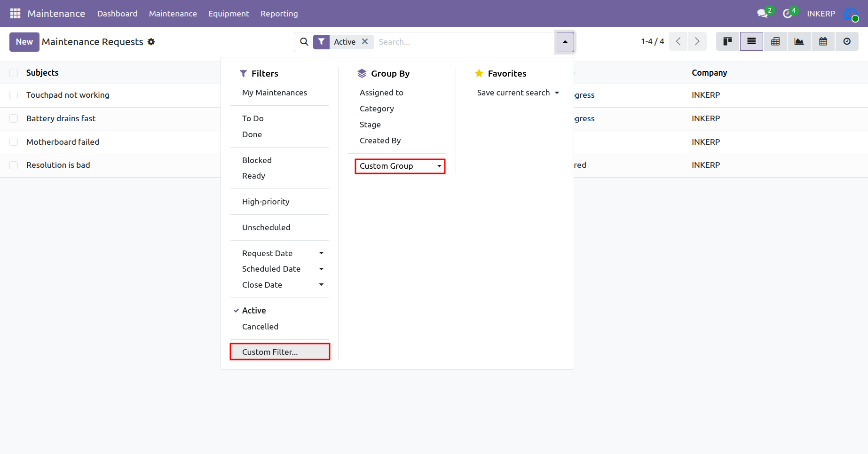The image size is (868, 454).
Task: Switch to Kanban view
Action: (728, 41)
